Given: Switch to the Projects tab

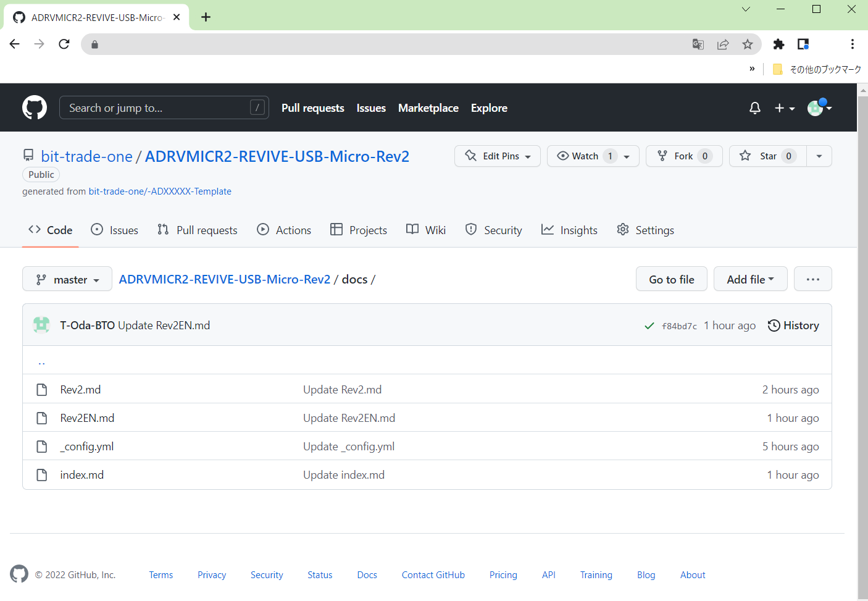Looking at the screenshot, I should (359, 230).
